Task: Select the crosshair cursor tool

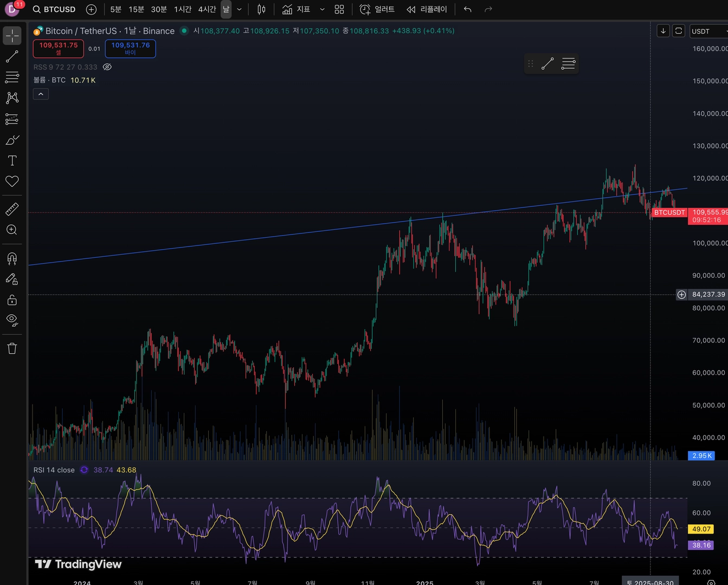Action: point(12,36)
